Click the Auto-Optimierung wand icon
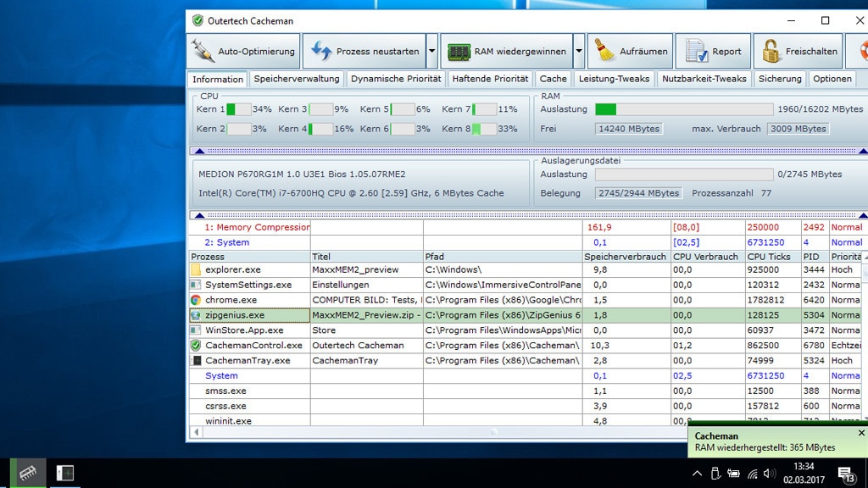This screenshot has width=868, height=488. [x=203, y=51]
